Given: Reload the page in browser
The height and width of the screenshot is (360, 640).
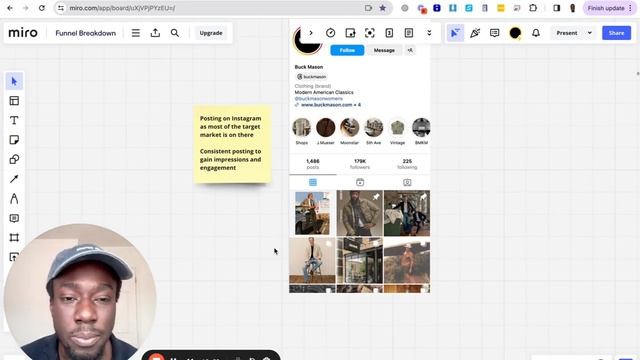Looking at the screenshot, I should tap(42, 8).
